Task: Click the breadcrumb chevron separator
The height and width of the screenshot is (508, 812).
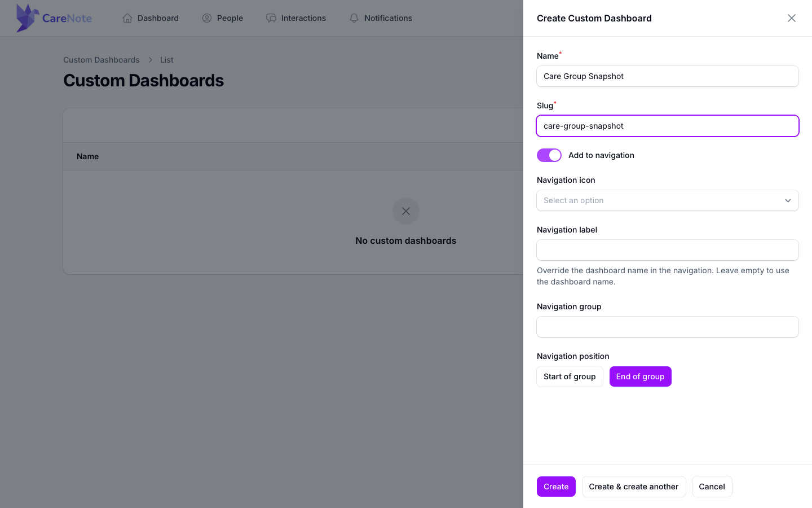Action: click(x=150, y=60)
